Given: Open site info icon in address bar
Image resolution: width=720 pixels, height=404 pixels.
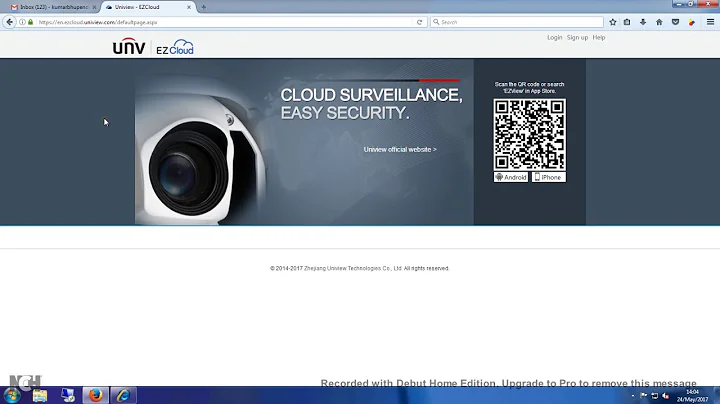Looking at the screenshot, I should pyautogui.click(x=22, y=22).
